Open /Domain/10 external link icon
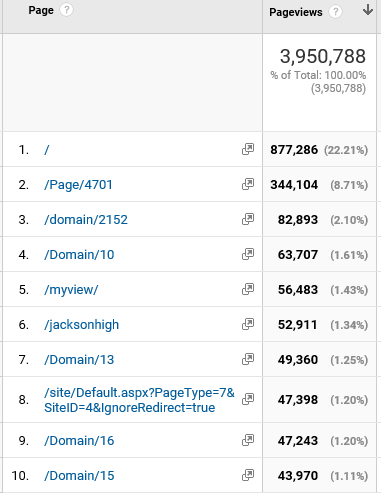The height and width of the screenshot is (494, 381). click(x=248, y=254)
